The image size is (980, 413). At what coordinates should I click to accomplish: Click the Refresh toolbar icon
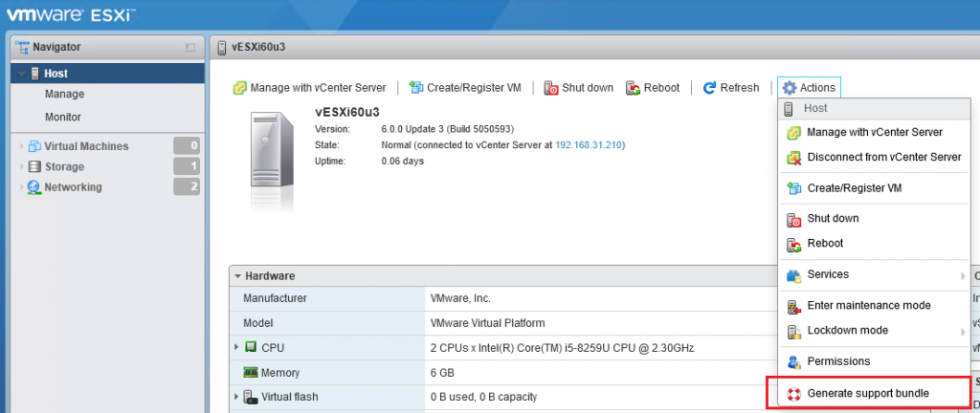(709, 88)
